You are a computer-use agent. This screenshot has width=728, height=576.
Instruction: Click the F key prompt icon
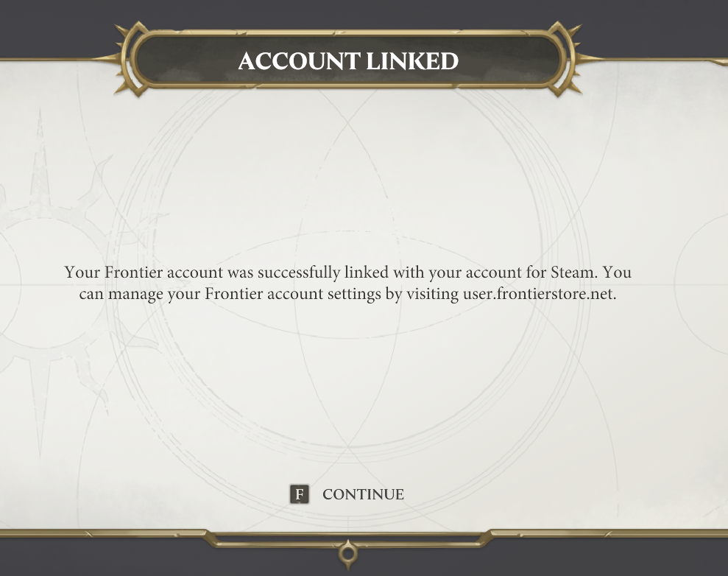[299, 494]
